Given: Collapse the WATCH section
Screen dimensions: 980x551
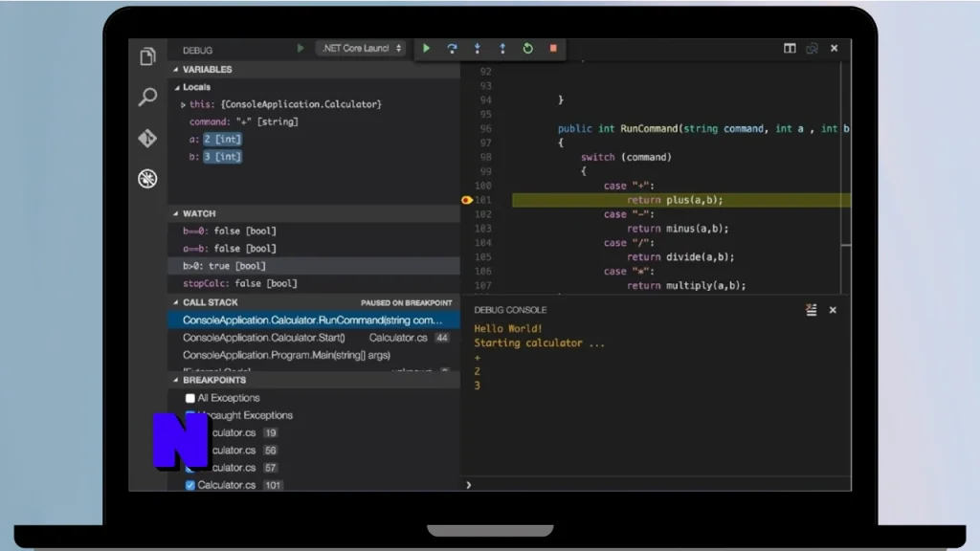Looking at the screenshot, I should [x=176, y=213].
